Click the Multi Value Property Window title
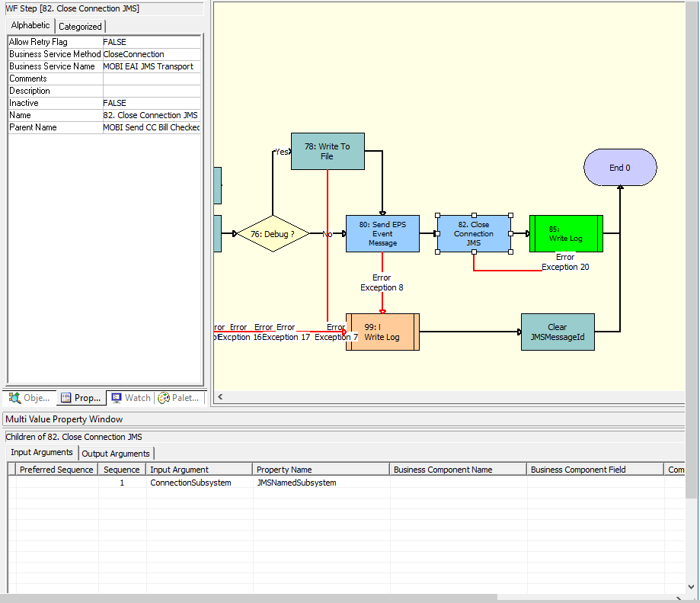 pos(64,419)
